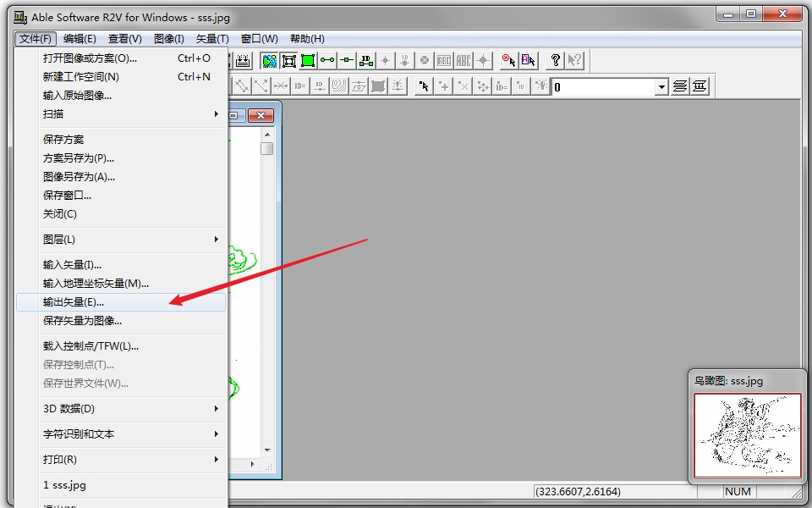The image size is (812, 508).
Task: Click the 图像另存为(A)... menu entry
Action: click(79, 177)
